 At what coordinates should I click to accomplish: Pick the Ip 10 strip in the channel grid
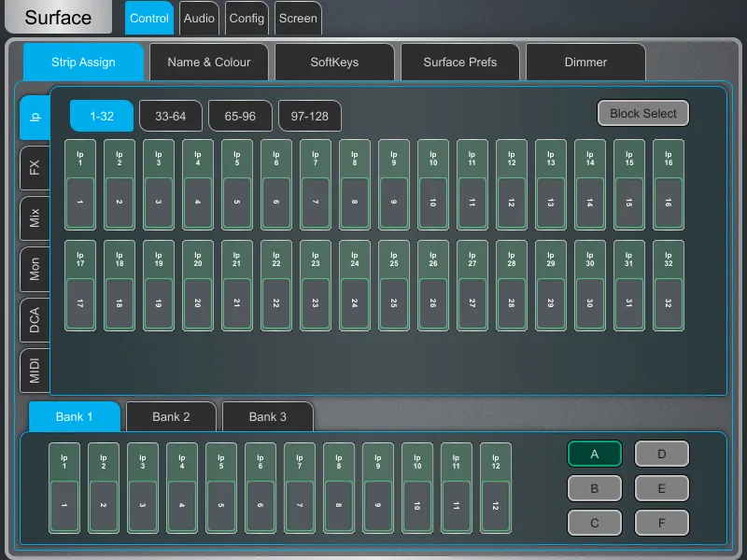[x=433, y=185]
